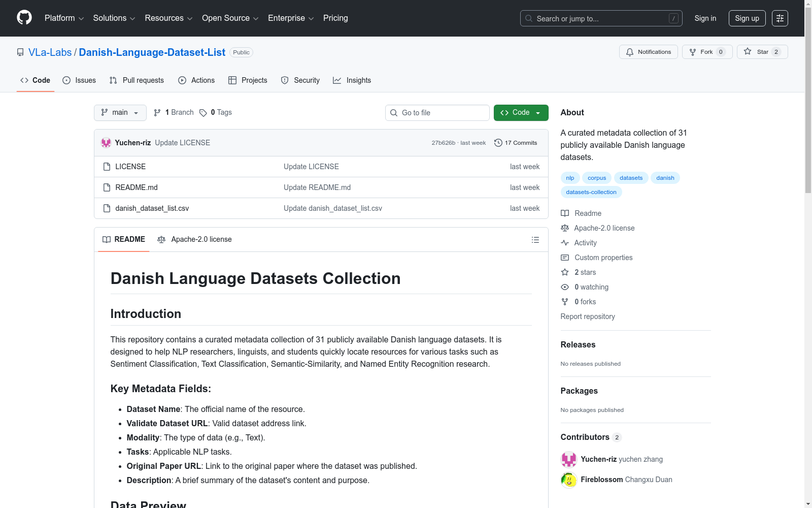Expand the Platform menu
812x508 pixels.
pyautogui.click(x=64, y=18)
